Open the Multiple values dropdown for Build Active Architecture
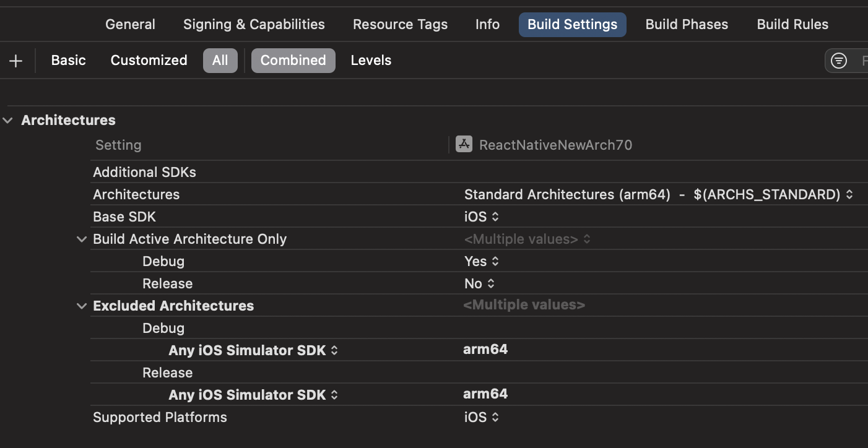 point(586,239)
